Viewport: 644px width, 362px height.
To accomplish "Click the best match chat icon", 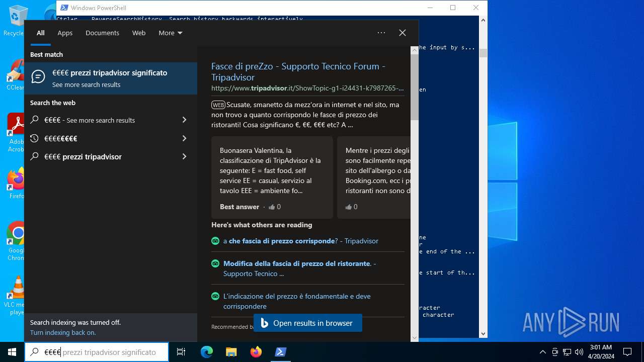I will (x=38, y=76).
